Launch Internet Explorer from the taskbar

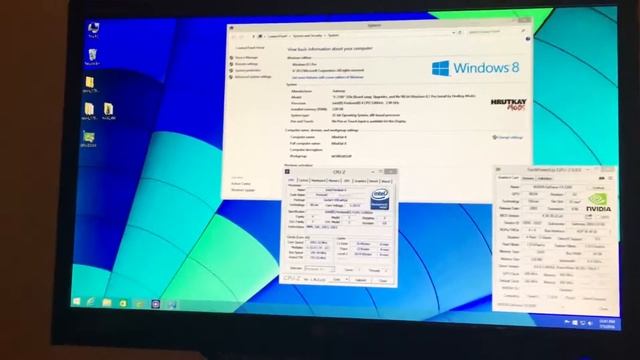pos(91,302)
